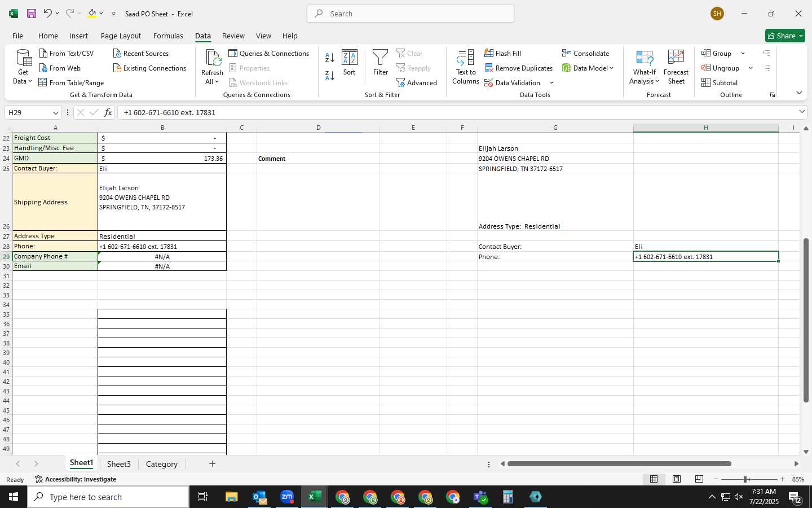Expand the formula bar

click(802, 112)
